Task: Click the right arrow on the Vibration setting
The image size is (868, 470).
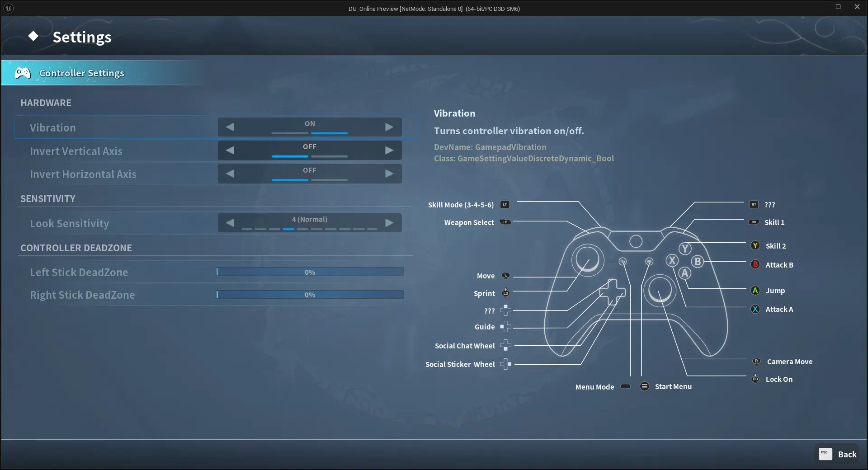Action: pos(389,127)
